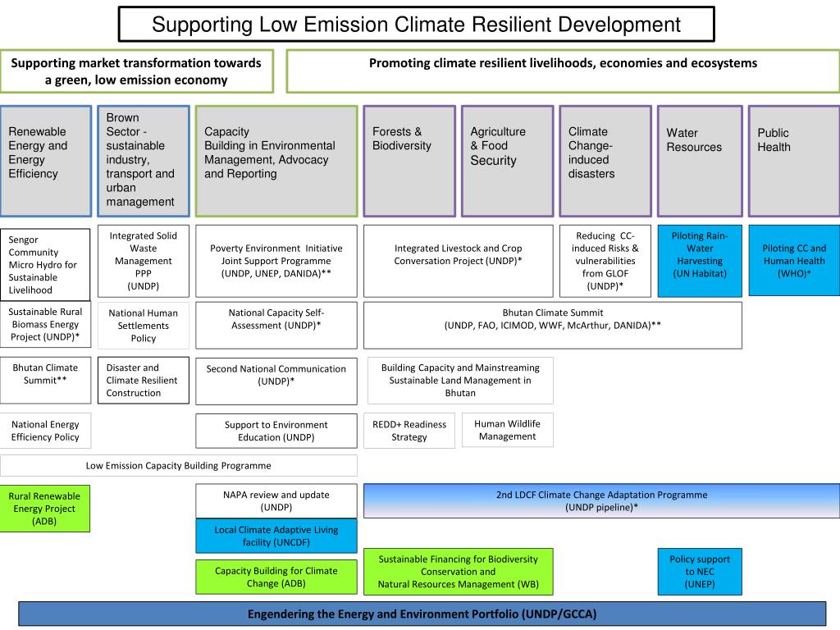This screenshot has height=630, width=840.
Task: Select the 'Supporting market transformation' heading box
Action: coord(137,71)
